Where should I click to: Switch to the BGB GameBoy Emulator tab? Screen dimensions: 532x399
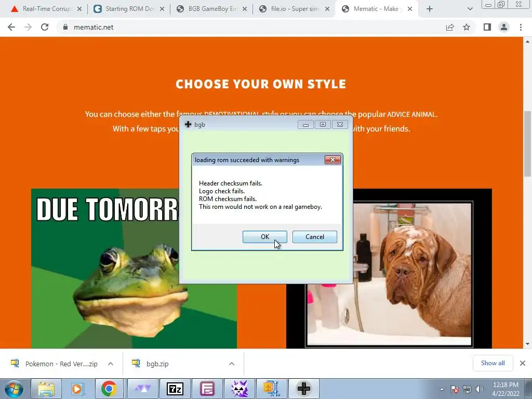tap(212, 9)
